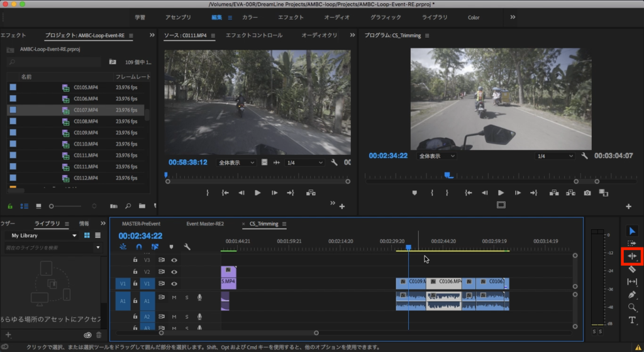
Task: Mute audio track A1
Action: (174, 297)
